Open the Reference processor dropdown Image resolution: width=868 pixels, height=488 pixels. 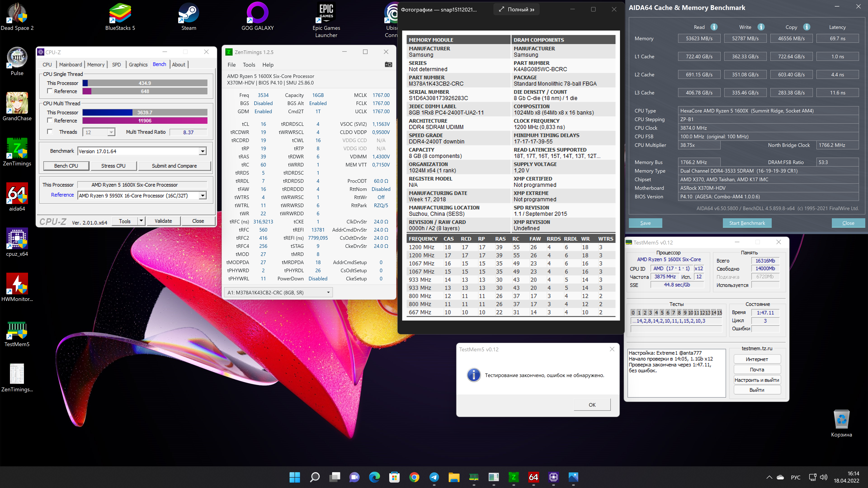[x=203, y=195]
